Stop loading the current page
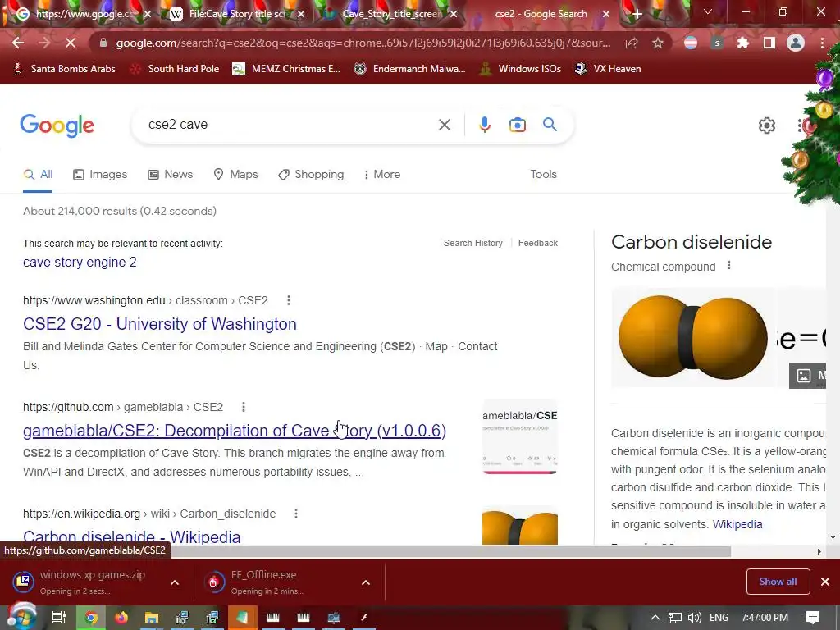840x630 pixels. pos(71,43)
